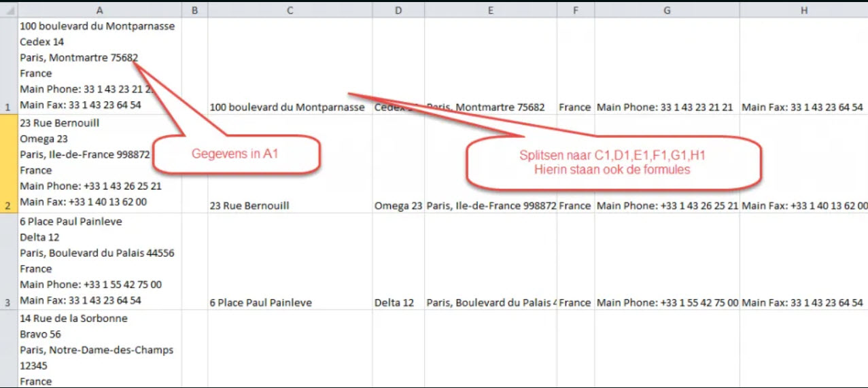
Task: Select row 1 header
Action: 8,67
